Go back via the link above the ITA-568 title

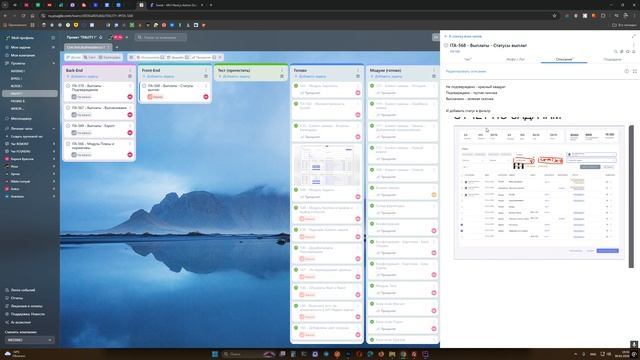tap(463, 36)
